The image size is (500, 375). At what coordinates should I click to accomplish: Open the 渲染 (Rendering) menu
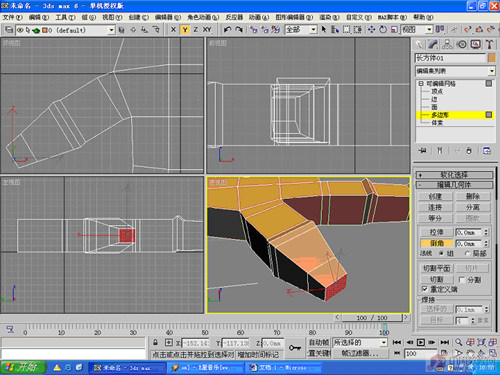pyautogui.click(x=329, y=17)
